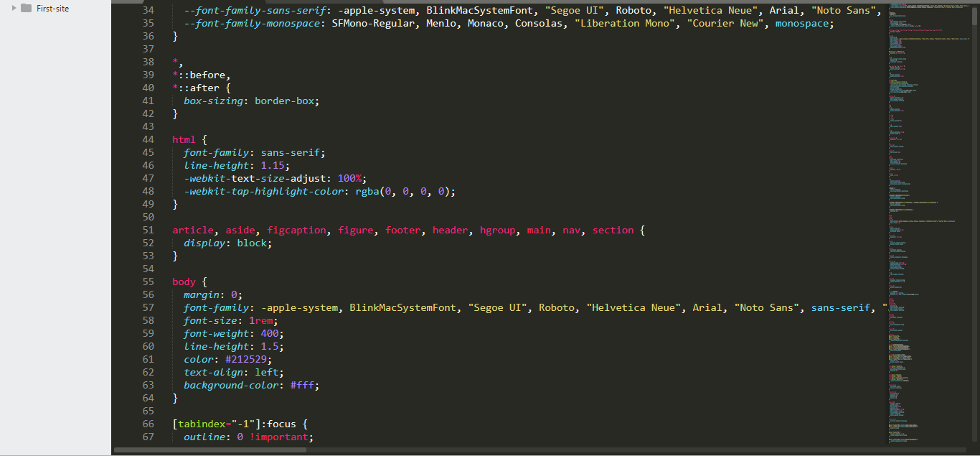Click the First-site folder icon

click(x=27, y=9)
